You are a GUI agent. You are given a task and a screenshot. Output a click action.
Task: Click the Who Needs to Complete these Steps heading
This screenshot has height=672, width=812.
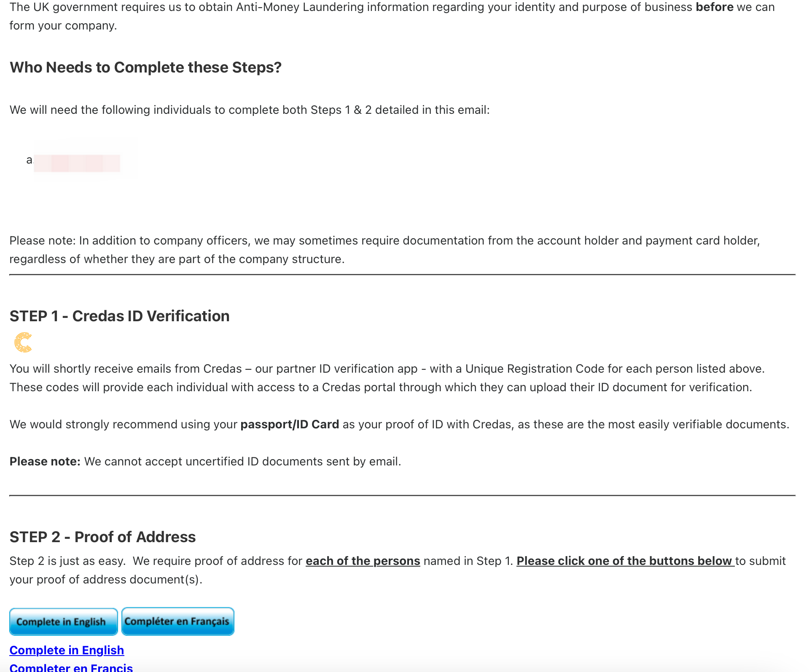(145, 67)
